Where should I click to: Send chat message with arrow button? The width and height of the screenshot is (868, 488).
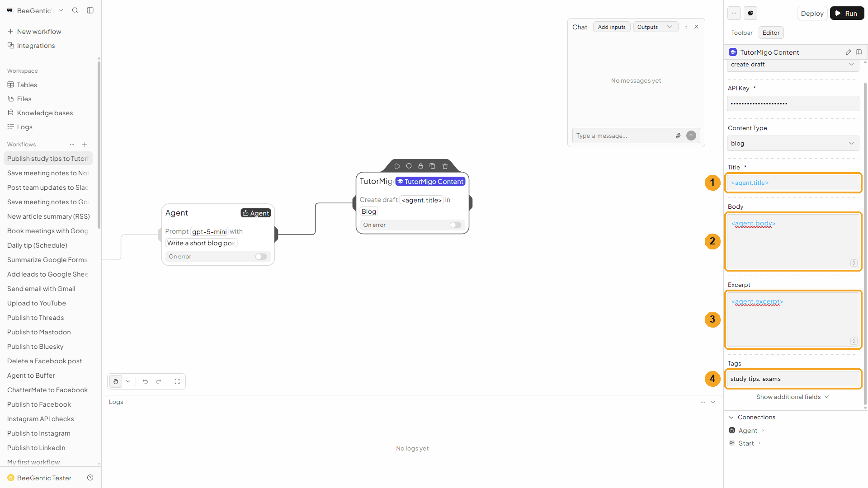pyautogui.click(x=691, y=136)
